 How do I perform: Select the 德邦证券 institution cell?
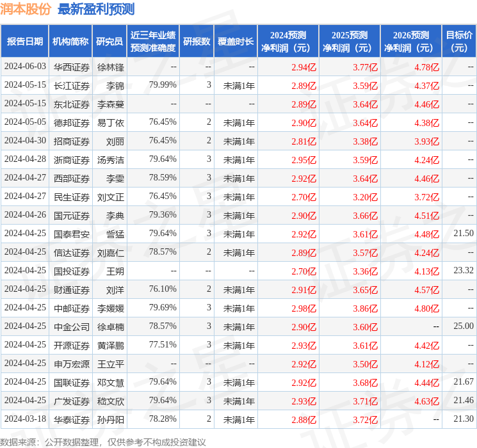click(72, 123)
